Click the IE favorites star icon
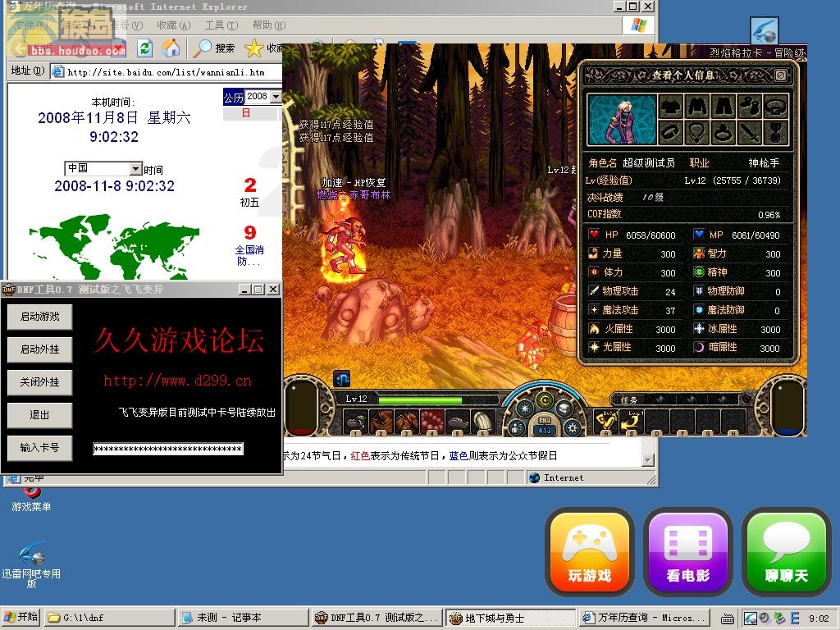Image resolution: width=840 pixels, height=630 pixels. [x=254, y=48]
